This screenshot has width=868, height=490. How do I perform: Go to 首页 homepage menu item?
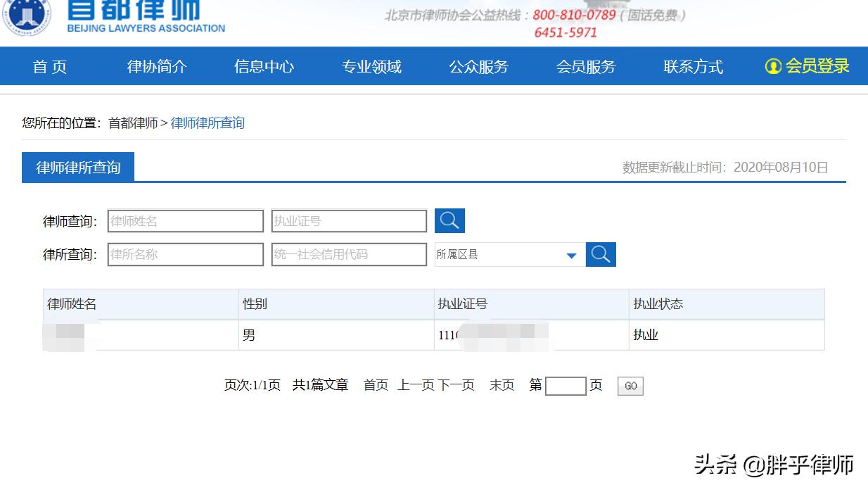pyautogui.click(x=49, y=65)
